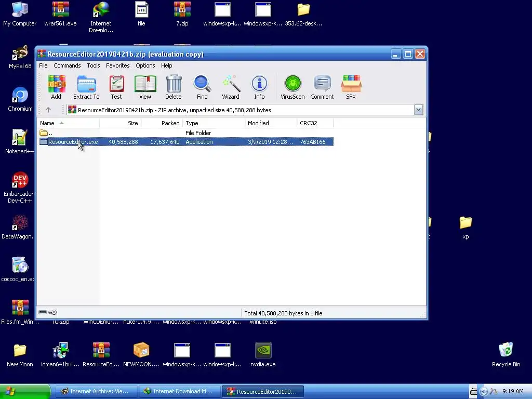Select Embarcadero Dev-C++ desktop shortcut
532x399 pixels.
(x=19, y=188)
